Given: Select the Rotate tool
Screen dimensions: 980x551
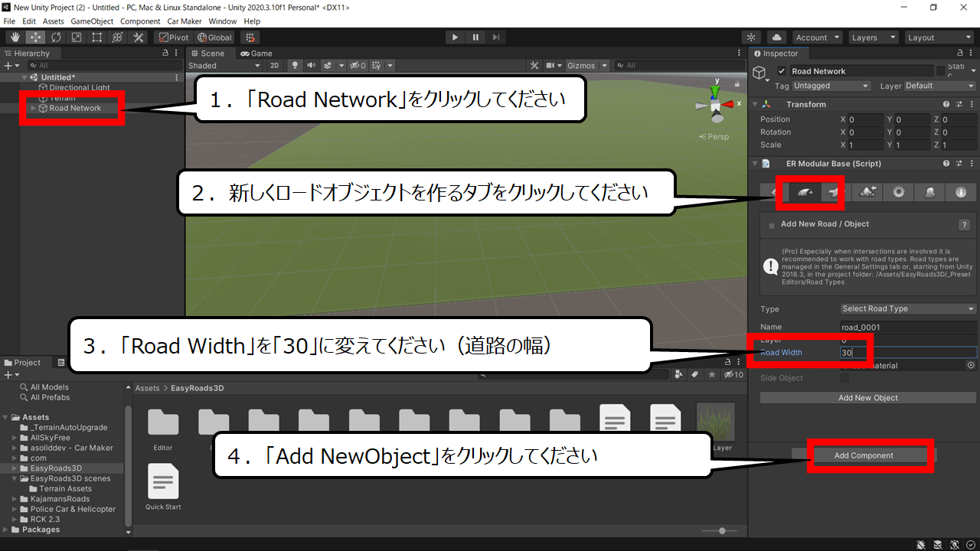Looking at the screenshot, I should (56, 37).
